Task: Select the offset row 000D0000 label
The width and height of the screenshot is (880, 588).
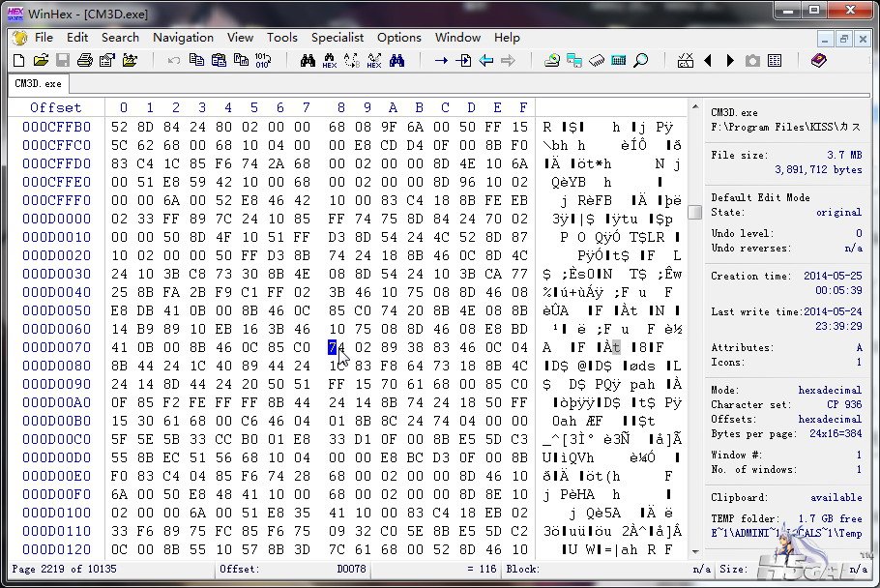Action: point(56,219)
